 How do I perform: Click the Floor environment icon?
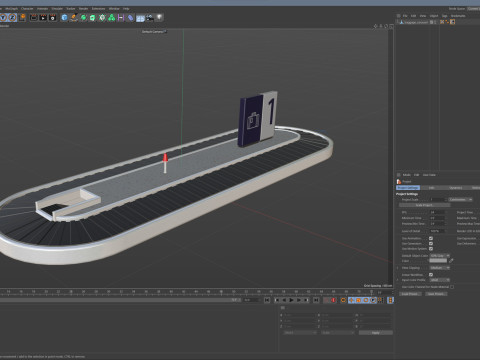[x=140, y=18]
